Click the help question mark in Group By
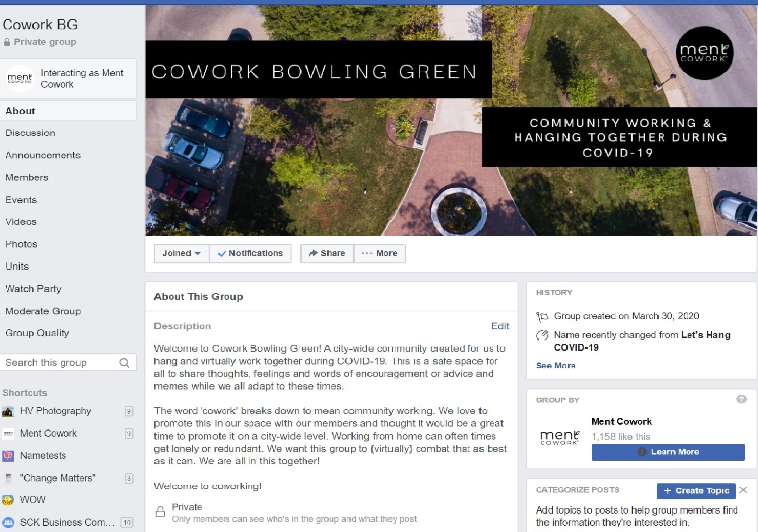The width and height of the screenshot is (758, 532). click(742, 399)
